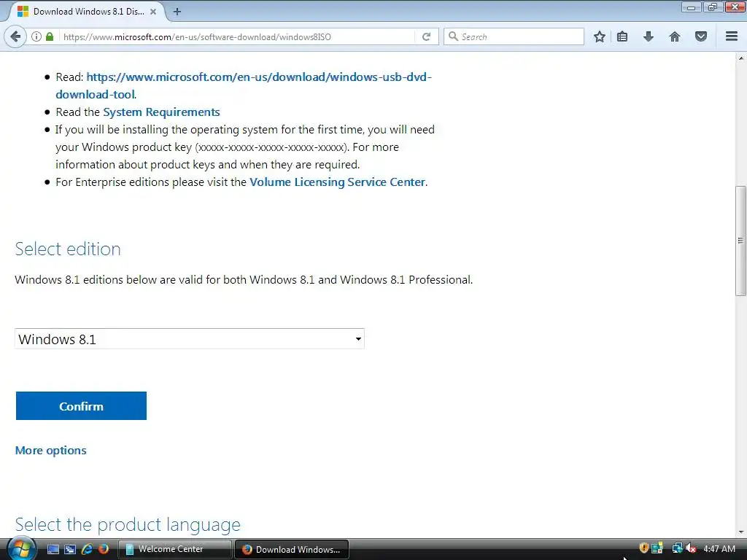Show bookmarks list icon in toolbar
The width and height of the screenshot is (747, 560).
pos(622,36)
